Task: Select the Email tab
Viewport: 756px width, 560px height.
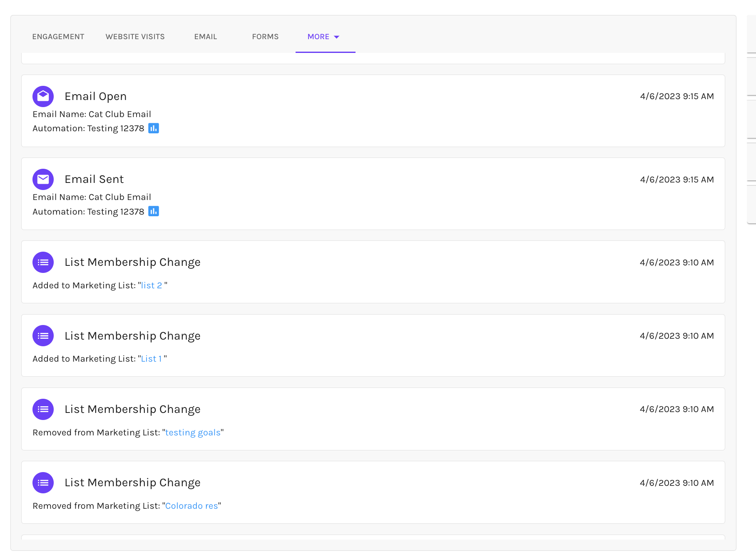Action: (206, 37)
